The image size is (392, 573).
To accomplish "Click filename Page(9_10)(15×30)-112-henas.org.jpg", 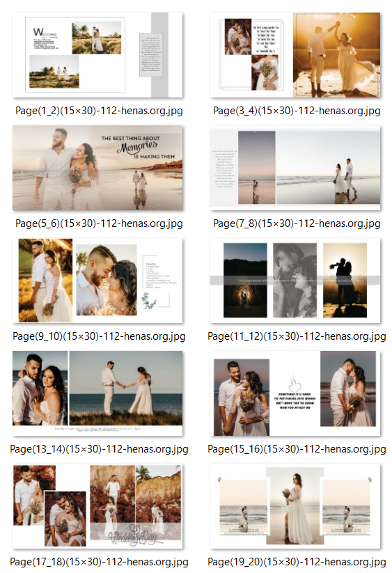I will (99, 336).
